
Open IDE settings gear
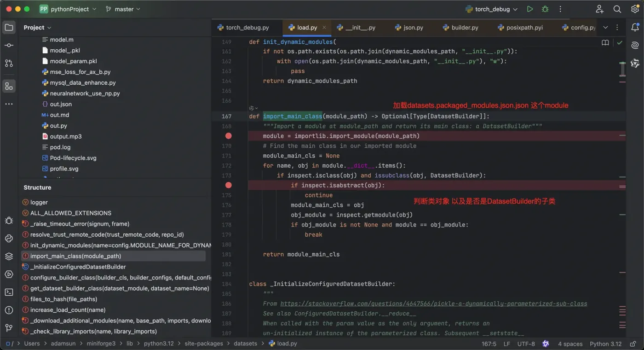pos(635,9)
